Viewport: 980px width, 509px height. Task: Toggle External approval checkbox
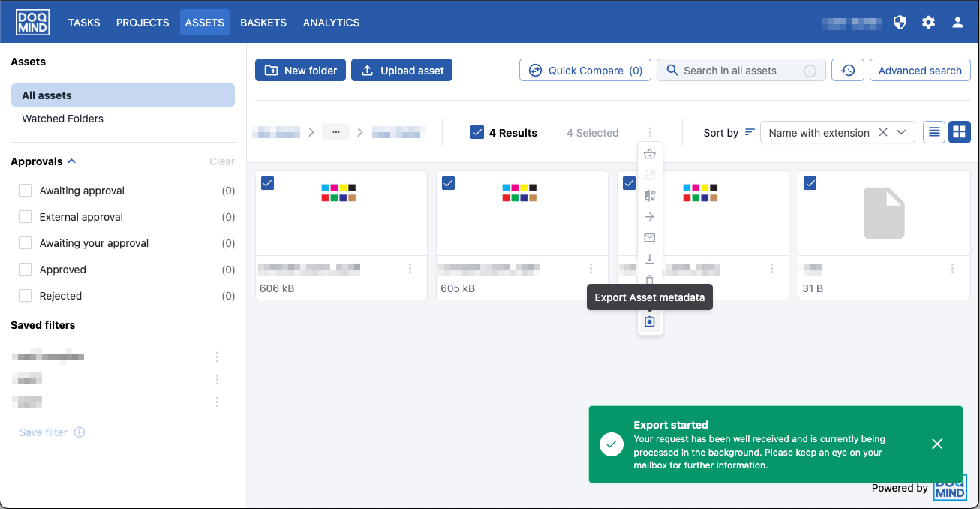[25, 217]
